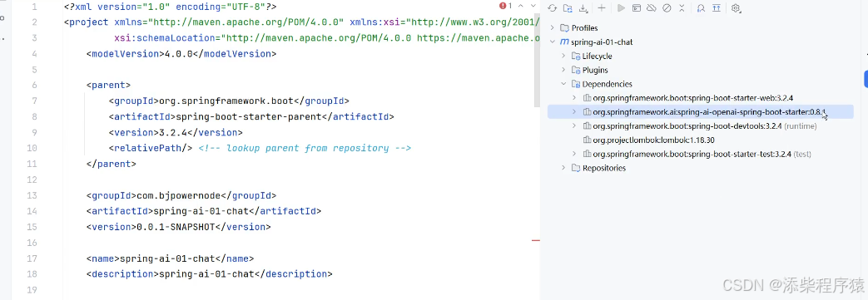
Task: Click line number 13 in gutter
Action: [x=32, y=195]
